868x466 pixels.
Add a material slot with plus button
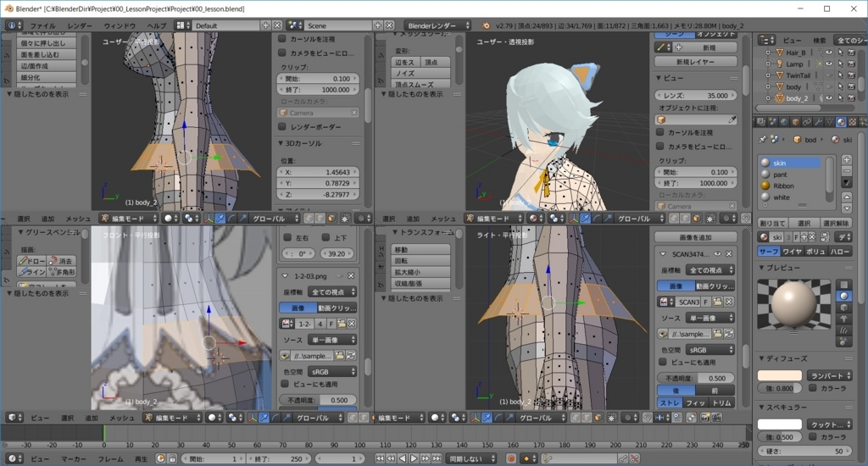[x=847, y=160]
